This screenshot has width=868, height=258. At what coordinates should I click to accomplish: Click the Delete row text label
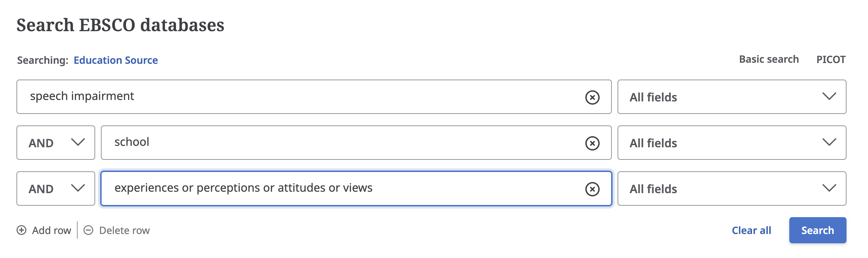(x=124, y=230)
